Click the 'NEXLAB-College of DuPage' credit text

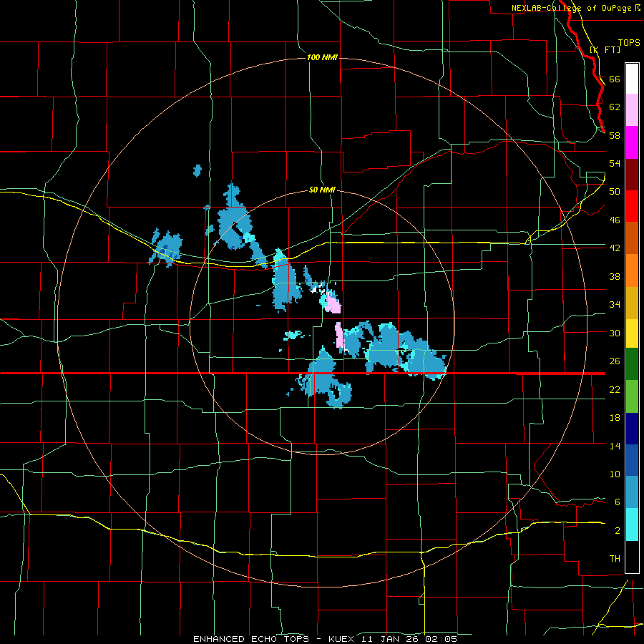point(571,8)
